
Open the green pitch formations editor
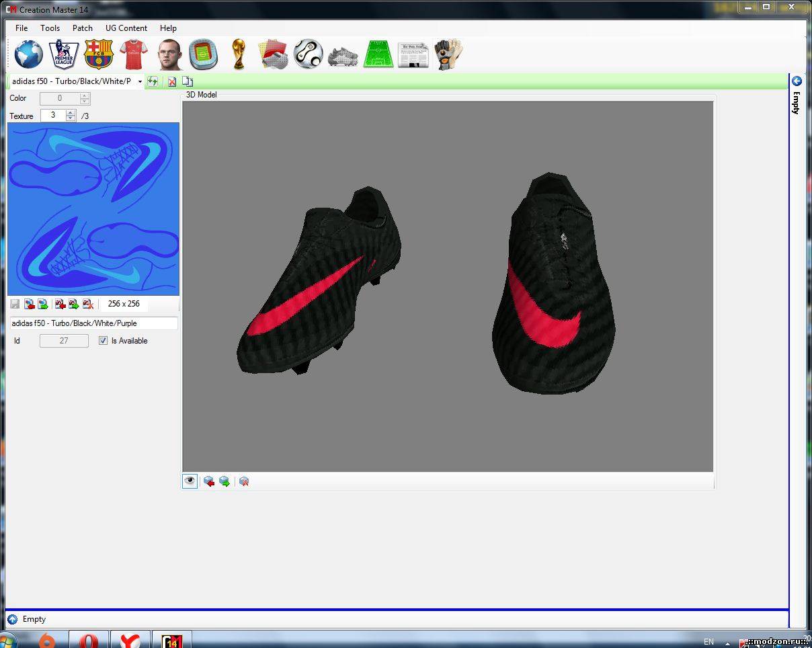[x=378, y=54]
